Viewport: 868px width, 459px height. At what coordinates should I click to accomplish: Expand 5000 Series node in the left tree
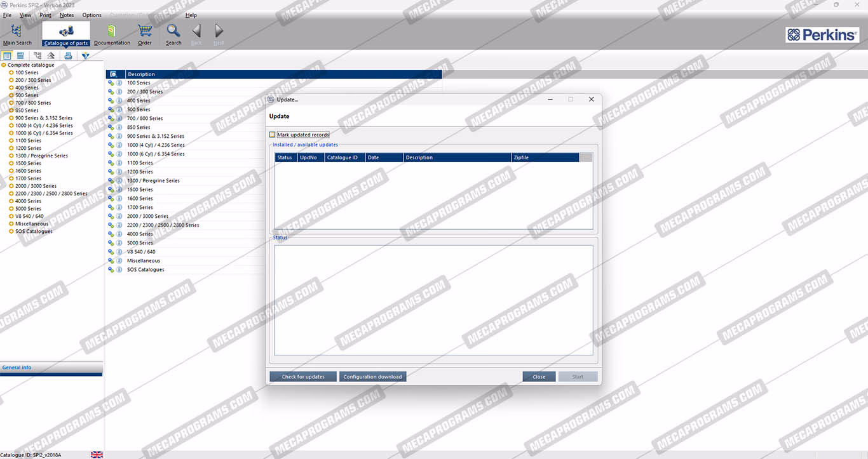coord(11,208)
